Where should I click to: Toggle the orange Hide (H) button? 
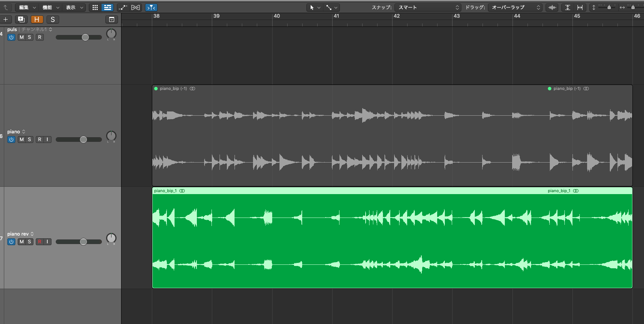pos(37,19)
